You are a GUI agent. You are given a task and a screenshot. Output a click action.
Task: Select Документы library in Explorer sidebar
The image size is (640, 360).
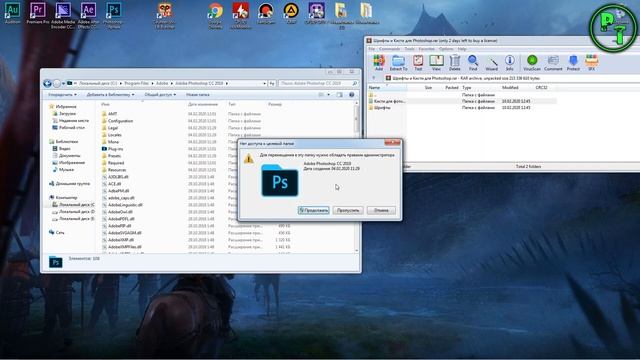[x=67, y=156]
